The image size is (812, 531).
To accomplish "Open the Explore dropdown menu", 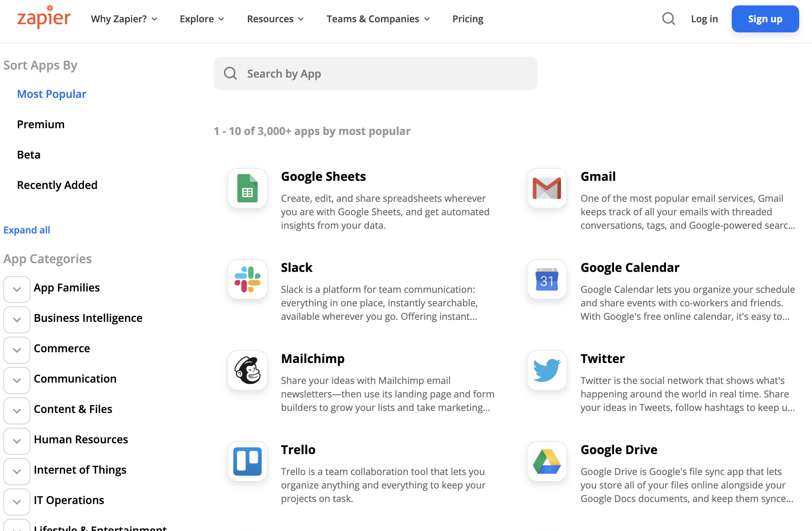I will click(x=202, y=19).
